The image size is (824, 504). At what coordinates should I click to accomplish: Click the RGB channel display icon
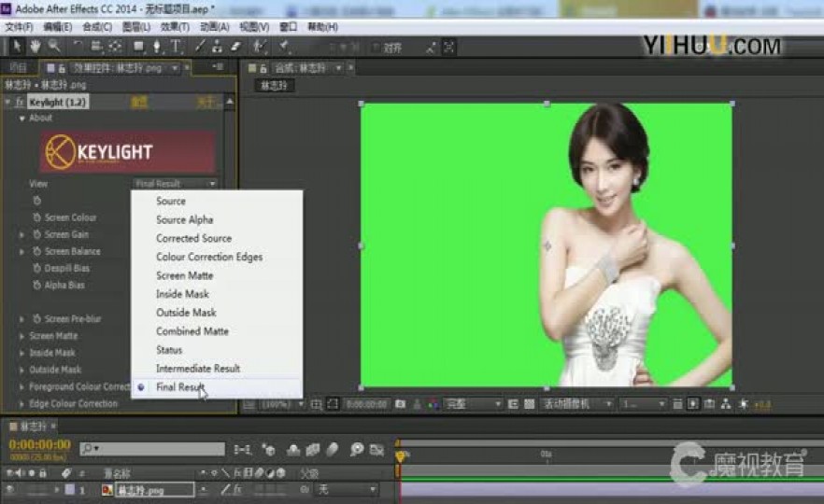[433, 404]
